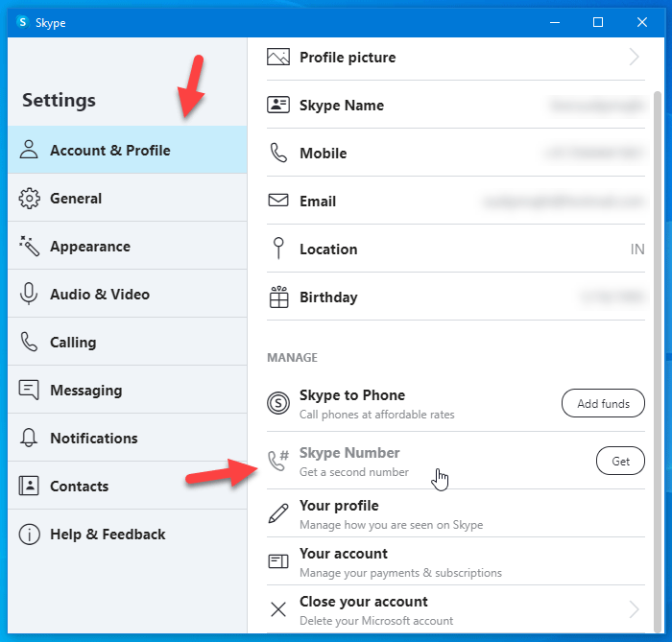Open the Appearance settings tab
Screen dimensions: 672x642
(x=128, y=246)
